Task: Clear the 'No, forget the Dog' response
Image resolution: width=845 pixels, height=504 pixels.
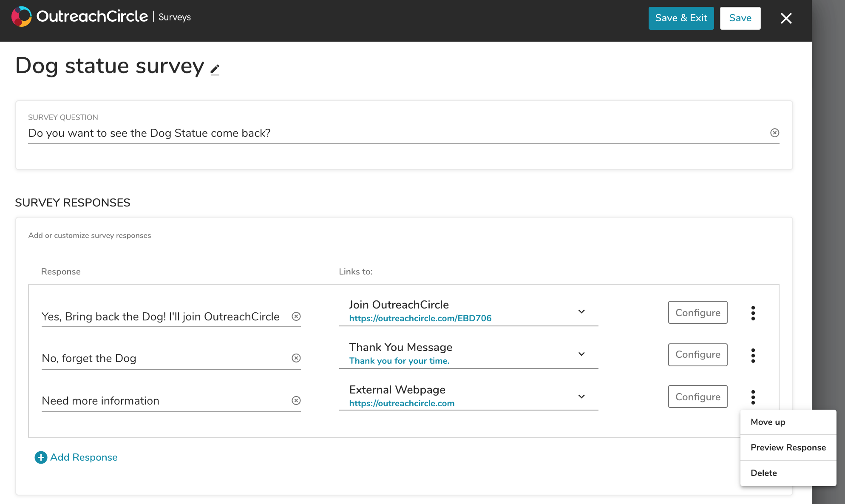Action: click(296, 358)
